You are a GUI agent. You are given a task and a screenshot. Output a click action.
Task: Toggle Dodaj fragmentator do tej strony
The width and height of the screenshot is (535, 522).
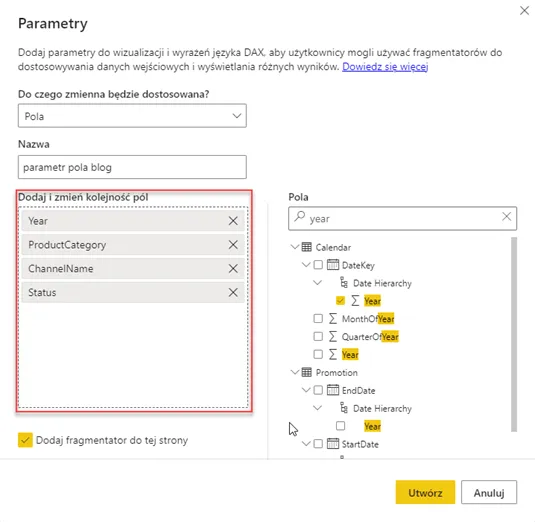25,440
